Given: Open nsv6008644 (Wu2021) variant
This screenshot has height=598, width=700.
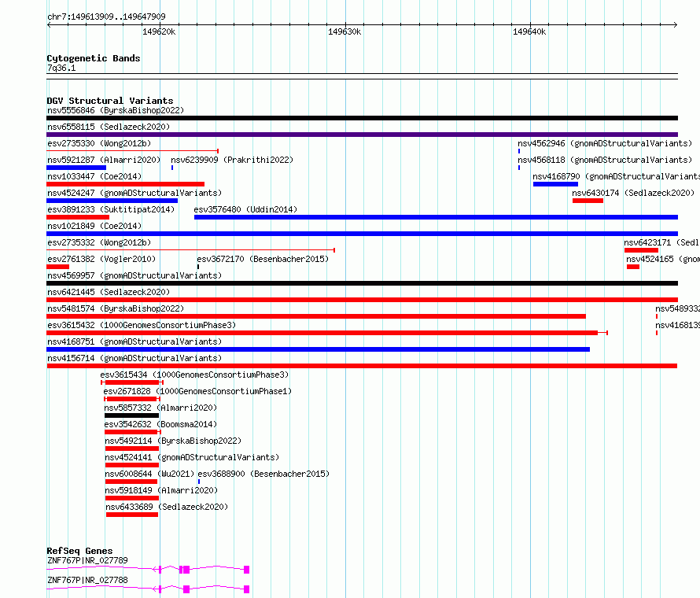Looking at the screenshot, I should (x=149, y=474).
